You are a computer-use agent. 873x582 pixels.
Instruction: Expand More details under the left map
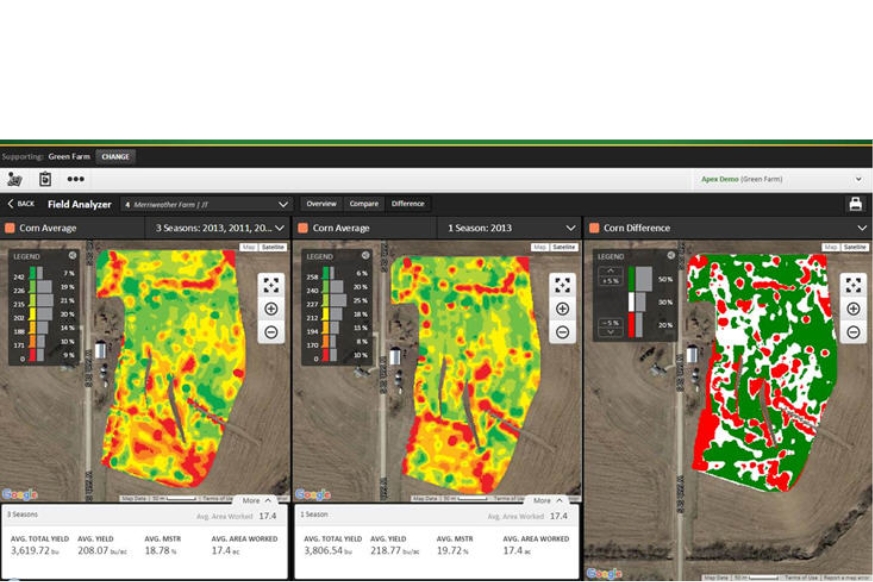(256, 500)
